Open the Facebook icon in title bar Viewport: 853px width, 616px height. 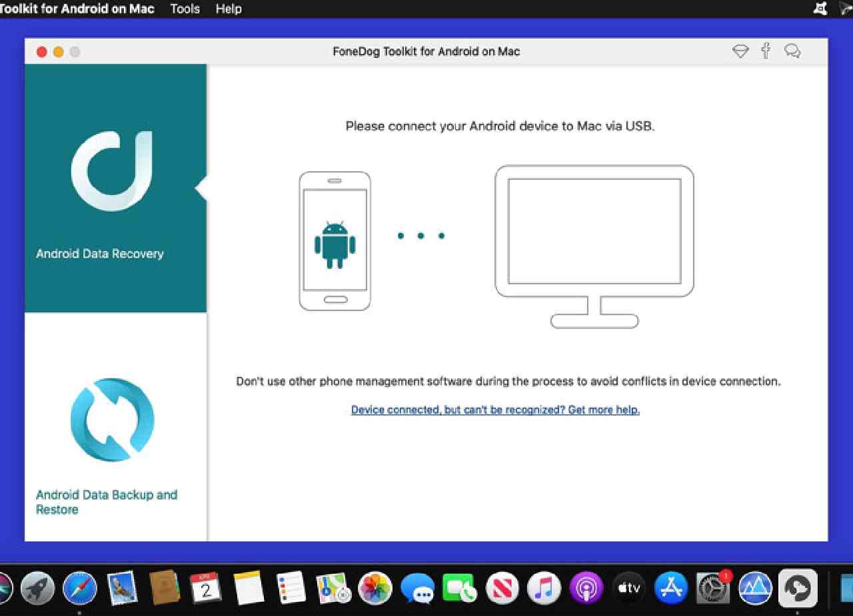(766, 51)
